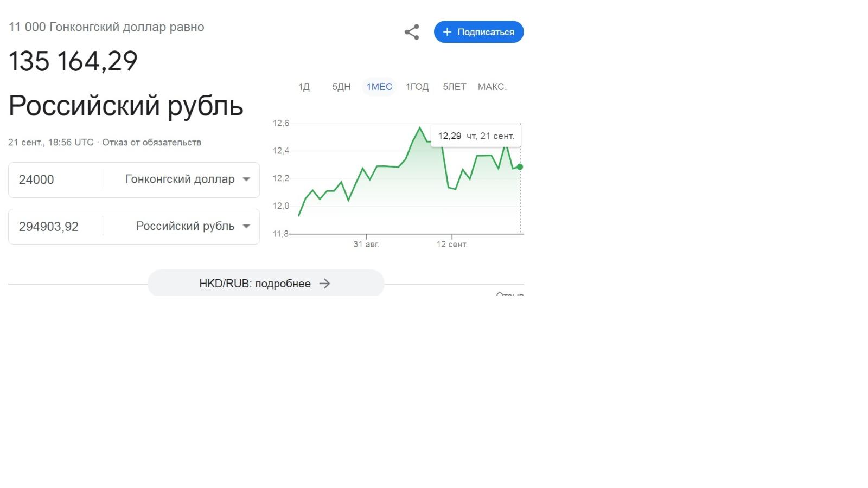Open the Гонконгский доллар currency dropdown

coord(180,179)
